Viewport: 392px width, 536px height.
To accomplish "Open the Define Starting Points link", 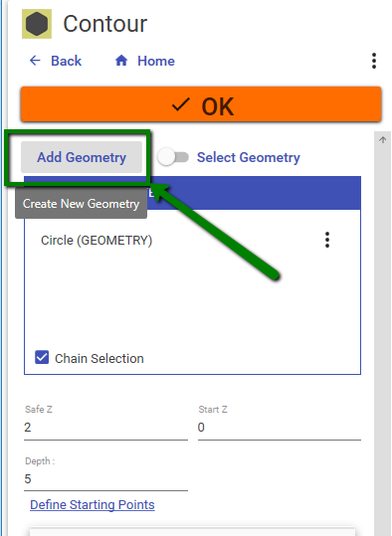I will pyautogui.click(x=93, y=504).
